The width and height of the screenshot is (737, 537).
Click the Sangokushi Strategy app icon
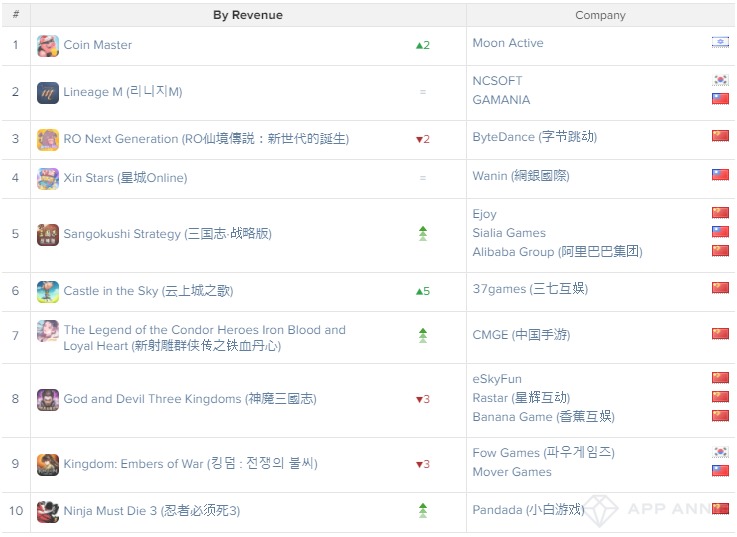(48, 235)
